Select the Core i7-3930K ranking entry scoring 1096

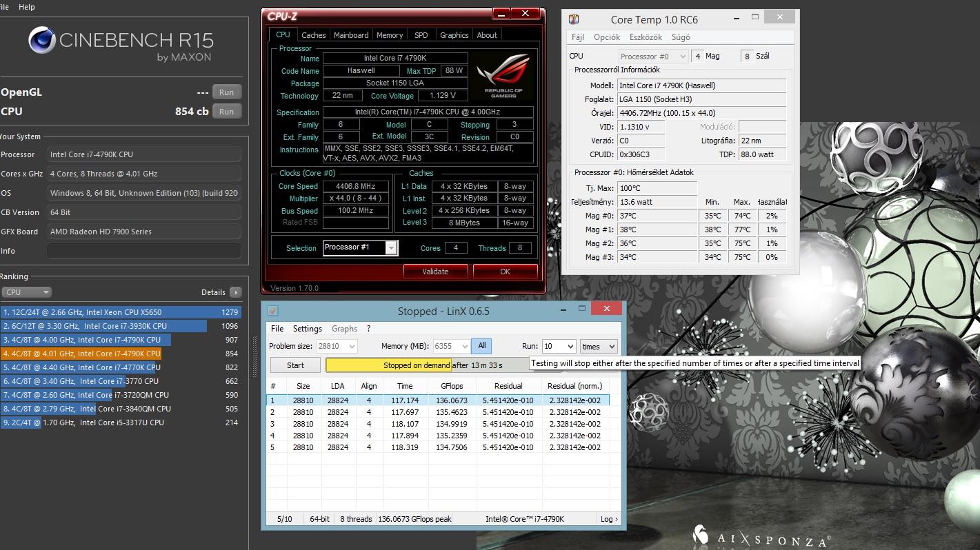pos(121,326)
